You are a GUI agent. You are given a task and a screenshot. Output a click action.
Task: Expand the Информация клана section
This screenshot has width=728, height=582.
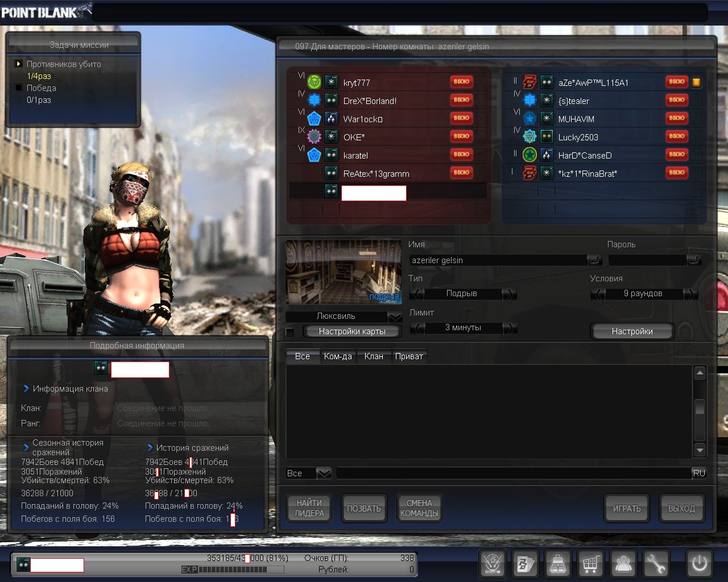(26, 389)
